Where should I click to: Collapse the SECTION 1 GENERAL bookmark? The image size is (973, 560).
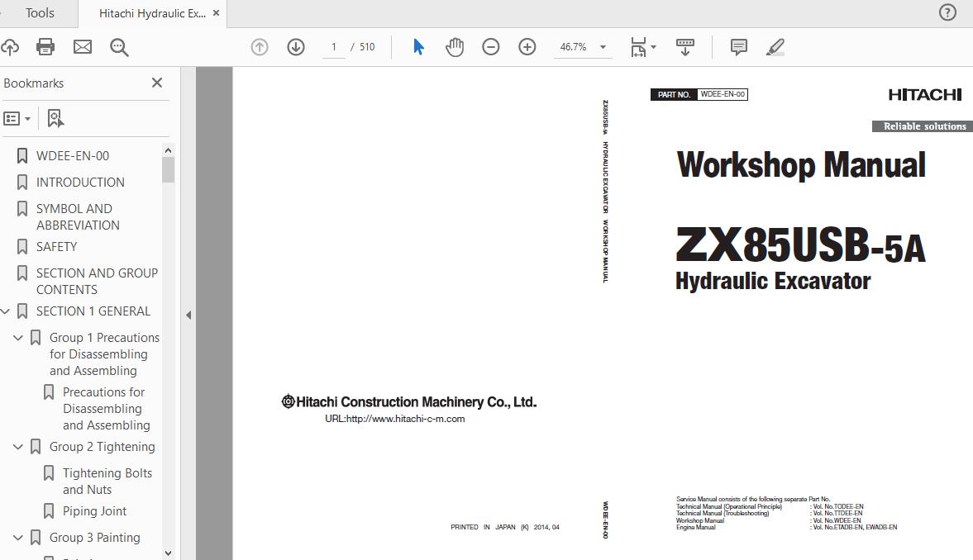(x=6, y=311)
